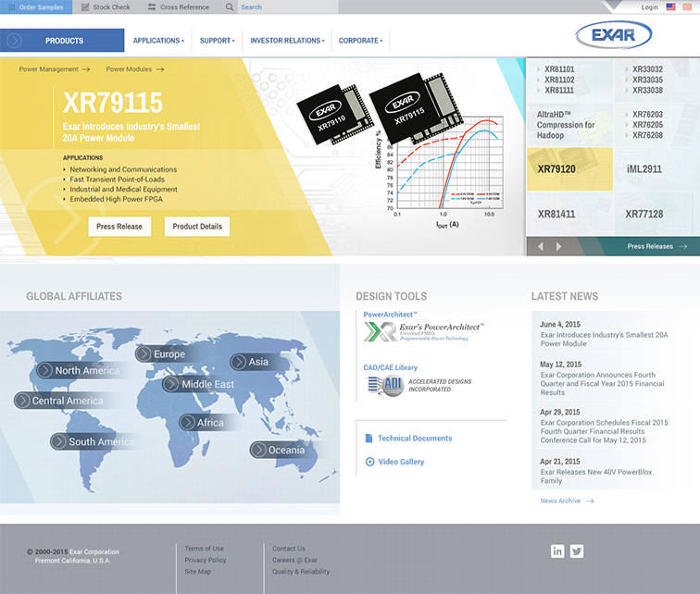Go to previous slide with left arrow
Viewport: 700px width, 594px height.
(x=541, y=247)
